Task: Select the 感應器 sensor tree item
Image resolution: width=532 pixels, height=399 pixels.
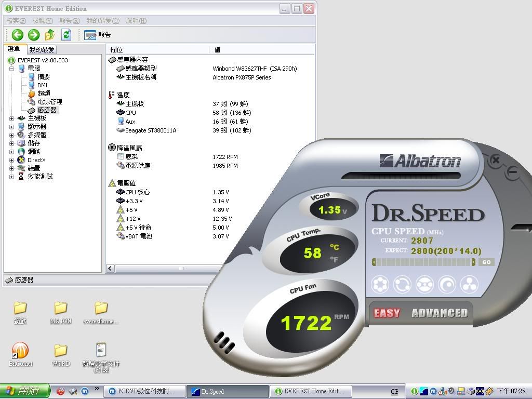Action: 47,110
